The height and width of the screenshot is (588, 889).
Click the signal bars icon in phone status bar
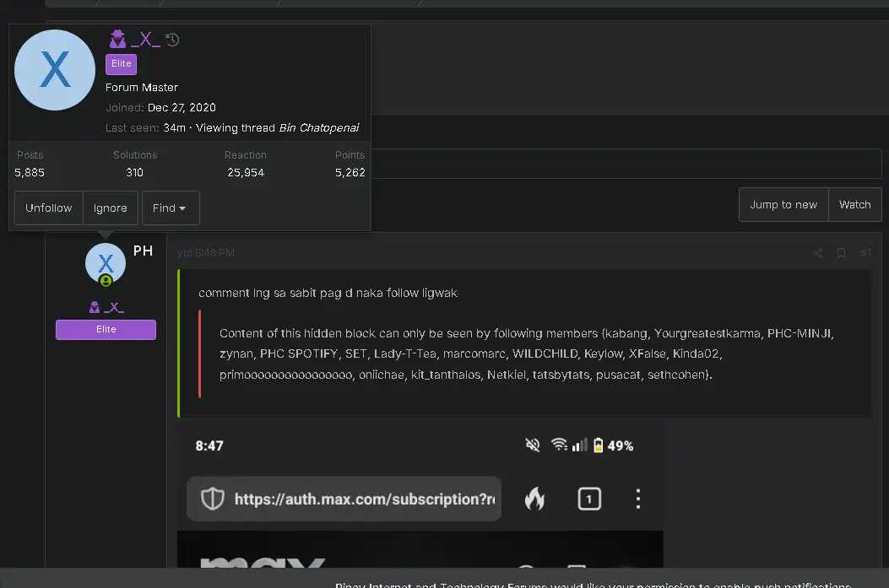coord(579,445)
